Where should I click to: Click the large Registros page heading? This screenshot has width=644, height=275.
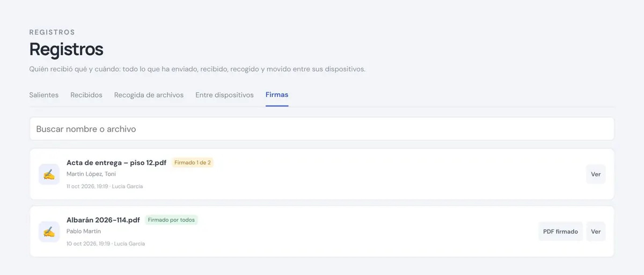(x=66, y=49)
